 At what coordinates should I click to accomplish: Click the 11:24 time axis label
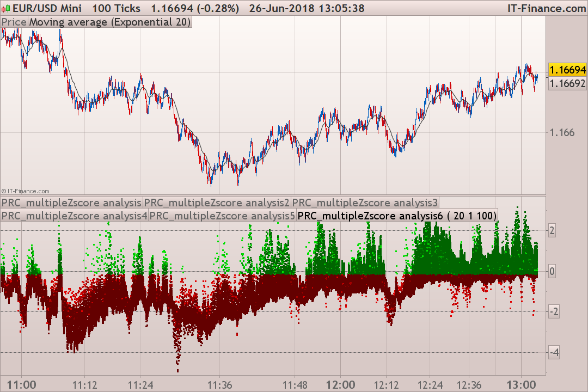pyautogui.click(x=140, y=385)
